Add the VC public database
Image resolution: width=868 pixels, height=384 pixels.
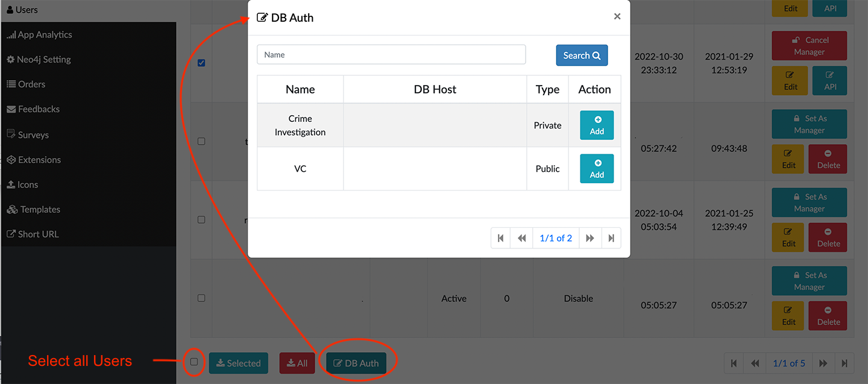point(597,169)
